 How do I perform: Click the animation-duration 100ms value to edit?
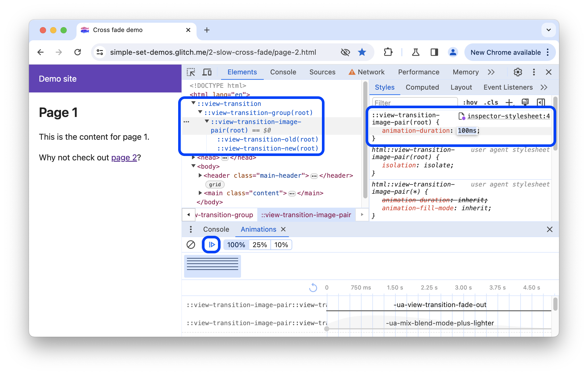(467, 131)
